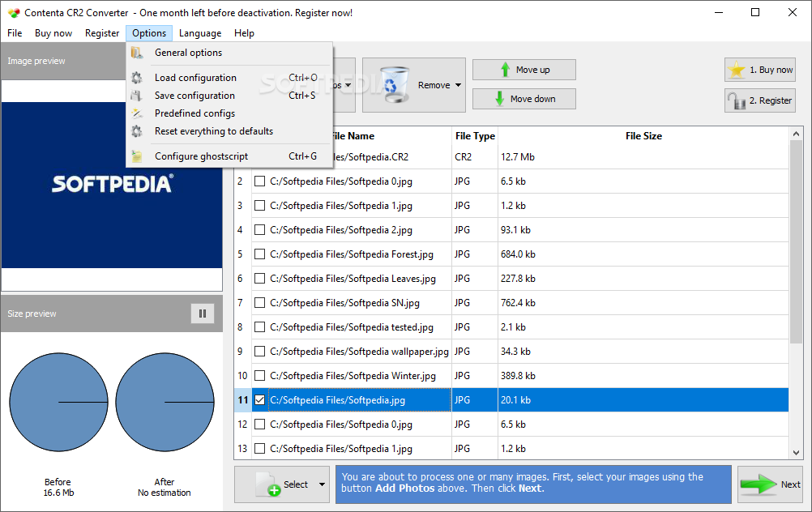Image resolution: width=812 pixels, height=512 pixels.
Task: Click the After size pie chart
Action: click(165, 403)
